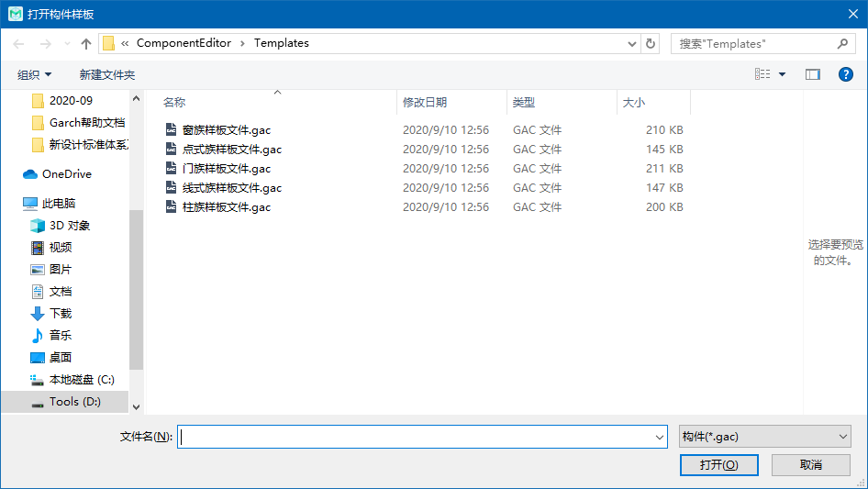
Task: Sort by 类型 column header
Action: click(x=524, y=103)
